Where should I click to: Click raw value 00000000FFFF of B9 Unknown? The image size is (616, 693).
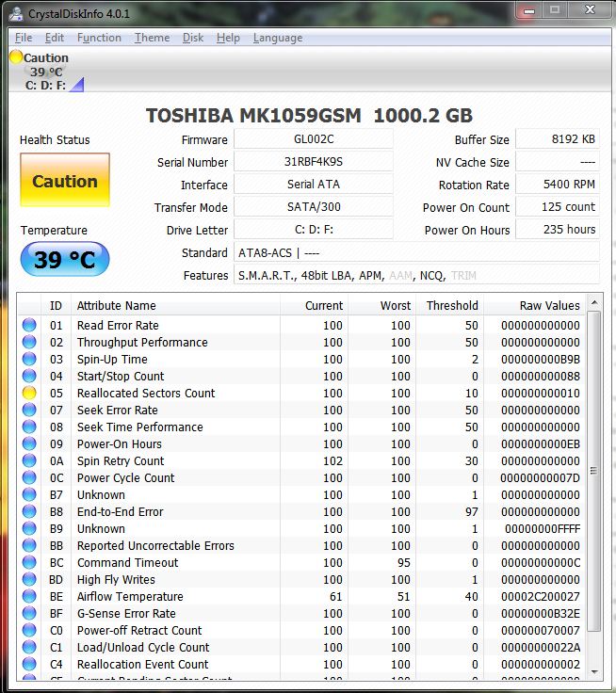click(x=543, y=528)
